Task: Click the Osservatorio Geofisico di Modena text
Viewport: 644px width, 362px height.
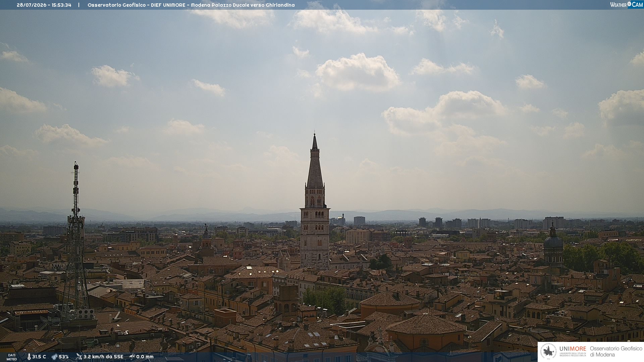Action: [x=616, y=352]
